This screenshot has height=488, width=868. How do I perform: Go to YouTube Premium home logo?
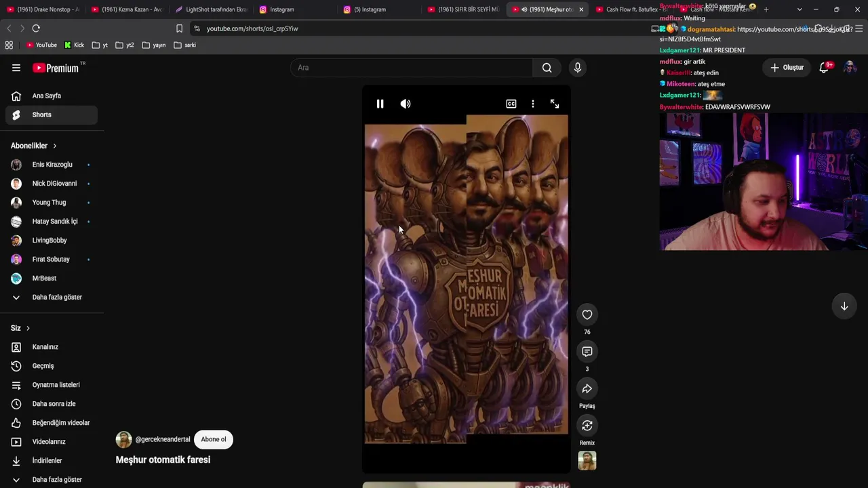click(56, 68)
